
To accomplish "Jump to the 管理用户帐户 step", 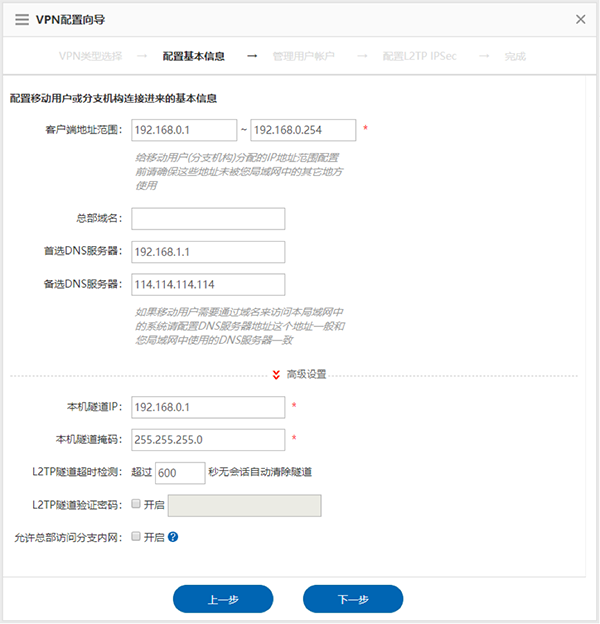I will click(x=303, y=56).
